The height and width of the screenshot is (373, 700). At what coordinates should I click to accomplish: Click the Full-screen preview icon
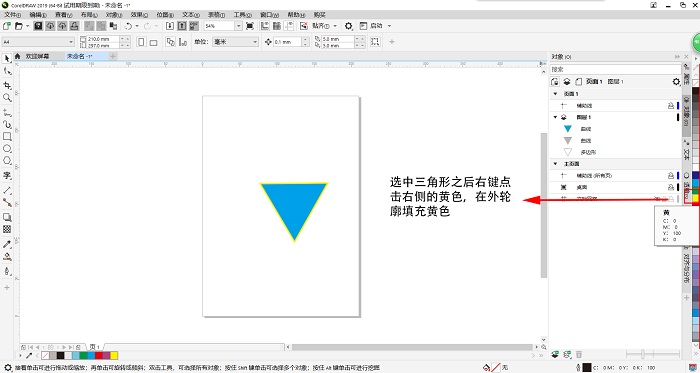click(x=250, y=26)
